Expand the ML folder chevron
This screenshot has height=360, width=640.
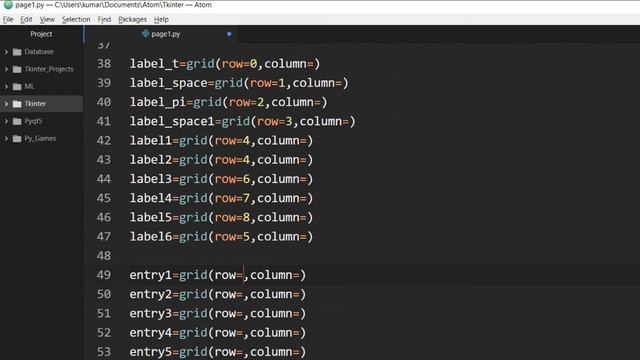[x=6, y=87]
